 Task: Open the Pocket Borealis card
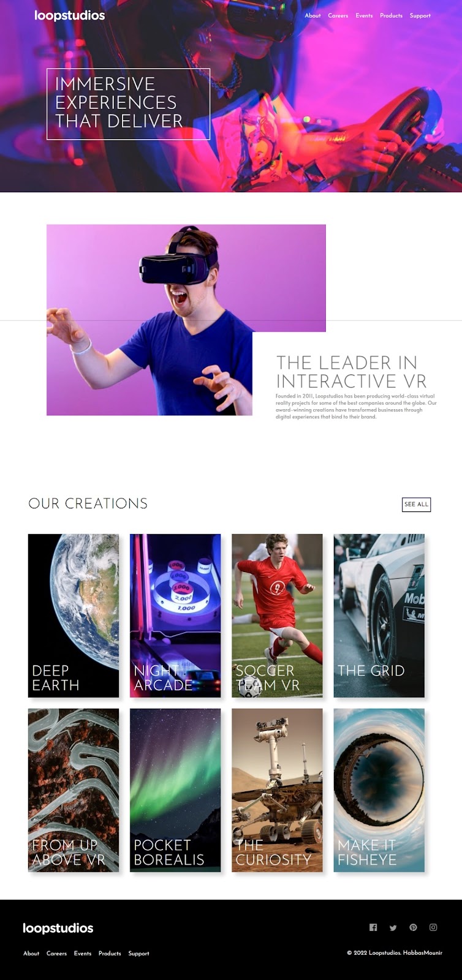tap(175, 790)
